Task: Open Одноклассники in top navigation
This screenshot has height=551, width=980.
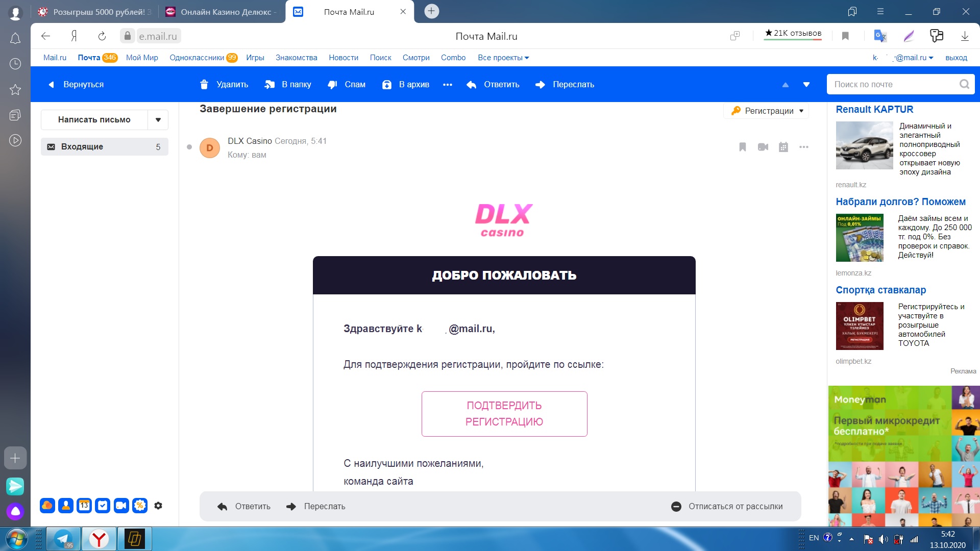Action: (197, 58)
